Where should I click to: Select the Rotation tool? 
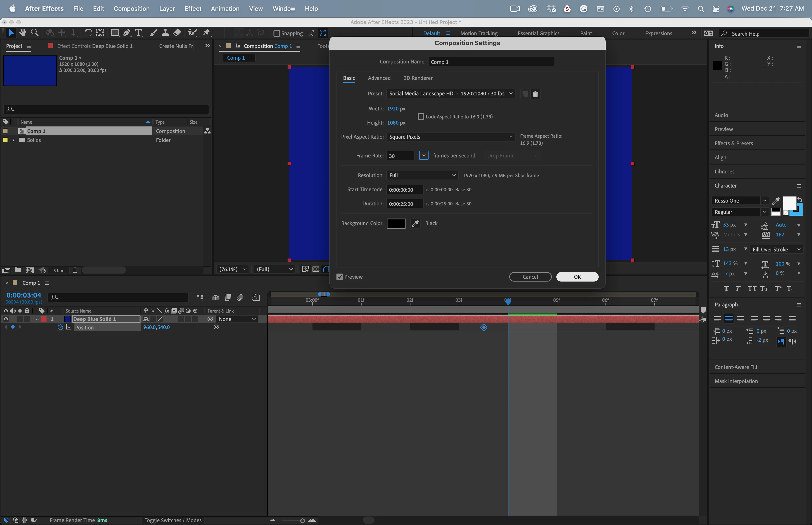[x=88, y=33]
